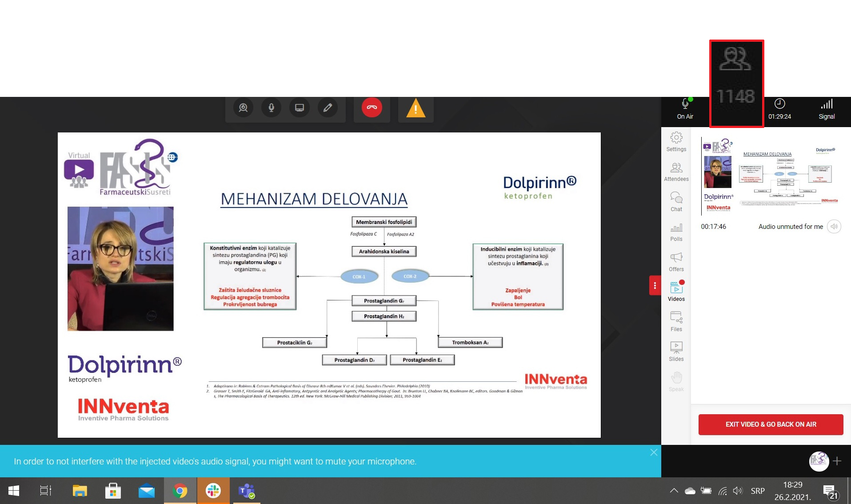The height and width of the screenshot is (504, 851).
Task: Open the Mail app from the taskbar
Action: [147, 491]
